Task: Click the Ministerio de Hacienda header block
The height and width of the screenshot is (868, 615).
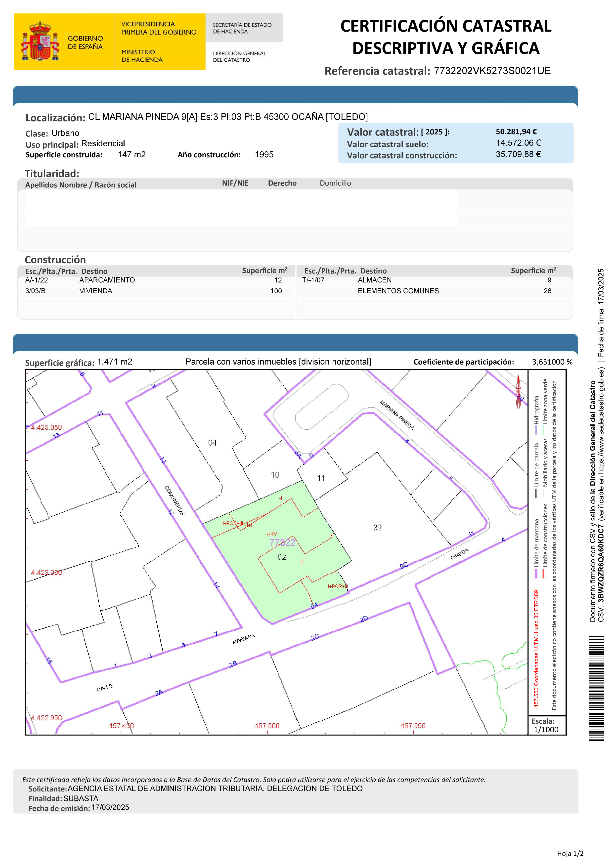Action: (142, 56)
